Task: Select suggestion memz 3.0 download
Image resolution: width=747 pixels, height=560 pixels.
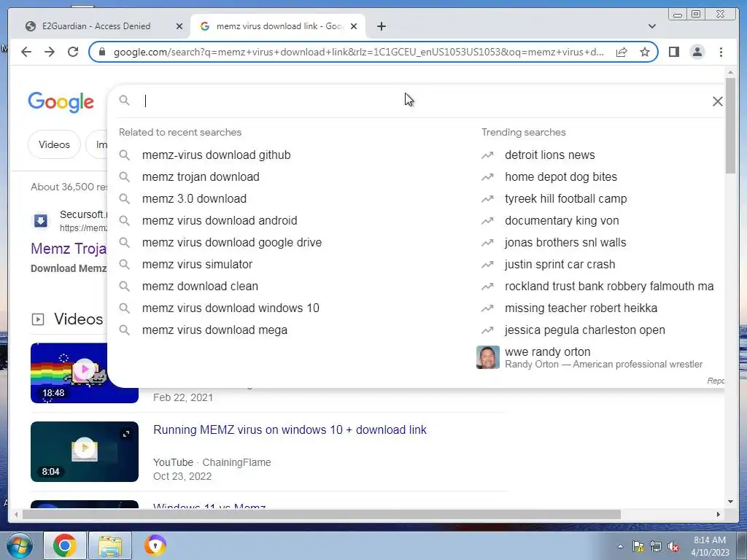Action: click(x=194, y=198)
